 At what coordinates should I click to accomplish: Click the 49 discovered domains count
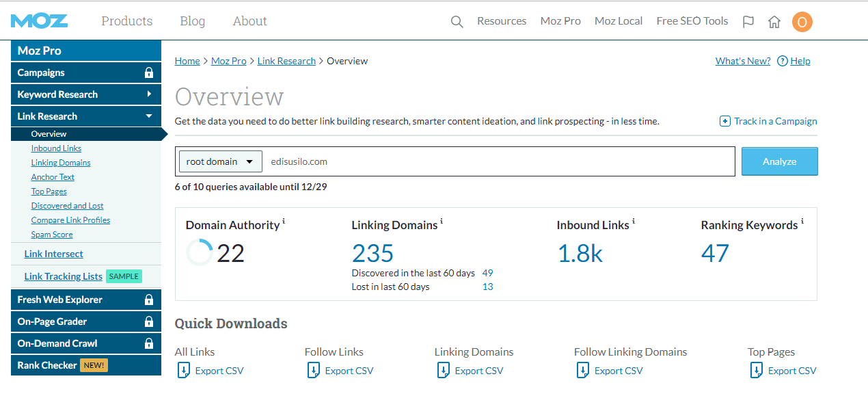pyautogui.click(x=487, y=273)
